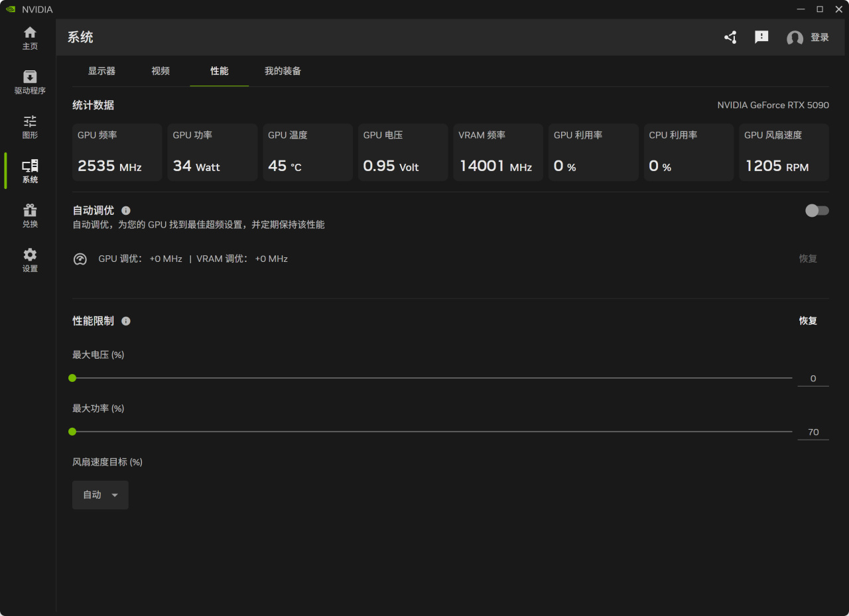Image resolution: width=849 pixels, height=616 pixels.
Task: Click the VRAM 调优: +0 MHz text
Action: 242,259
